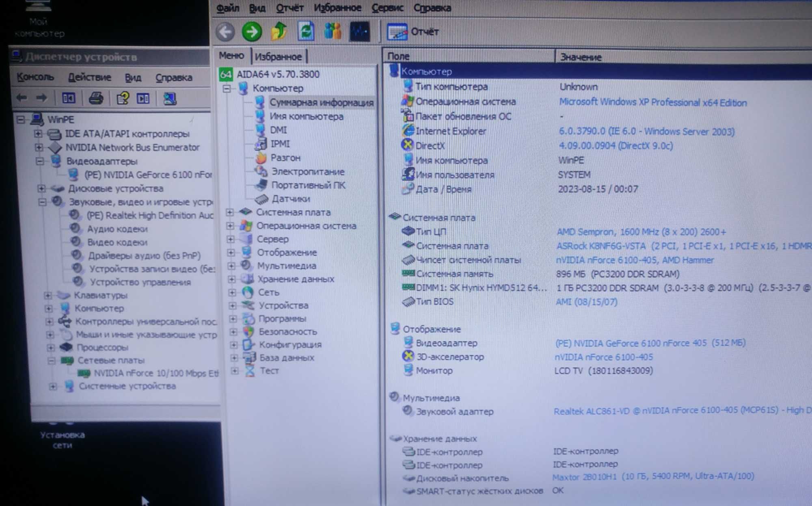This screenshot has height=506, width=812.
Task: Click the graph monitor icon in AIDA64 toolbar
Action: [360, 31]
